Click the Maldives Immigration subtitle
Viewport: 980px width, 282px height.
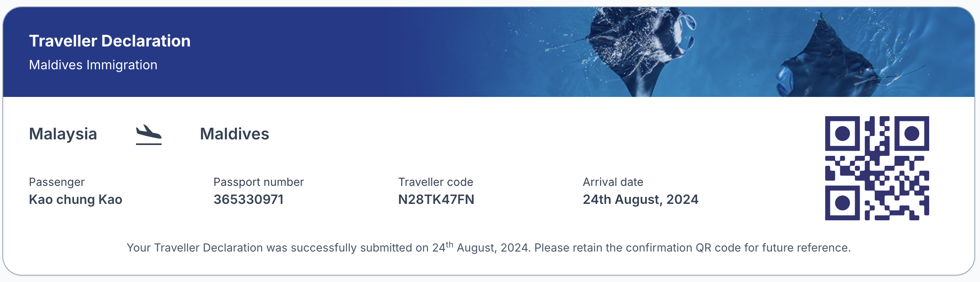93,65
